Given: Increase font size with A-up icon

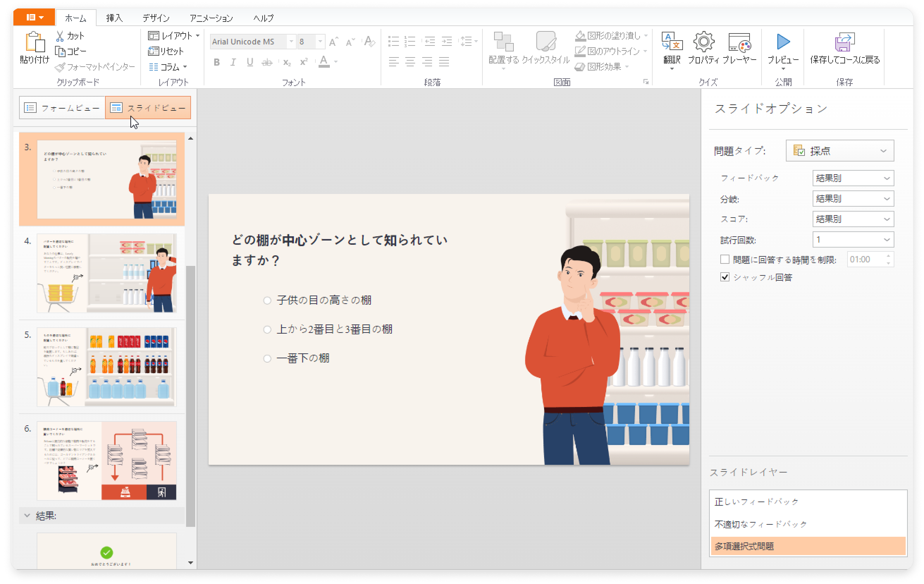Looking at the screenshot, I should point(334,42).
